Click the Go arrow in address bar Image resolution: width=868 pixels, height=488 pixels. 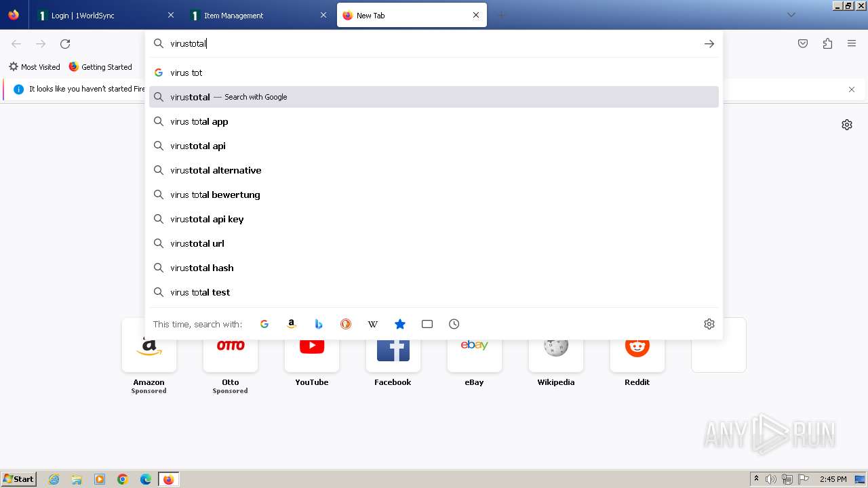pos(709,43)
